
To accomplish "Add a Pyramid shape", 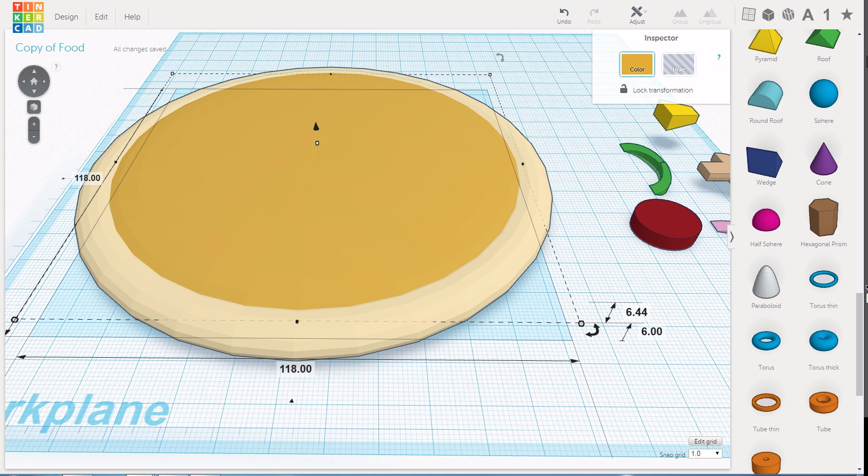I will click(766, 45).
